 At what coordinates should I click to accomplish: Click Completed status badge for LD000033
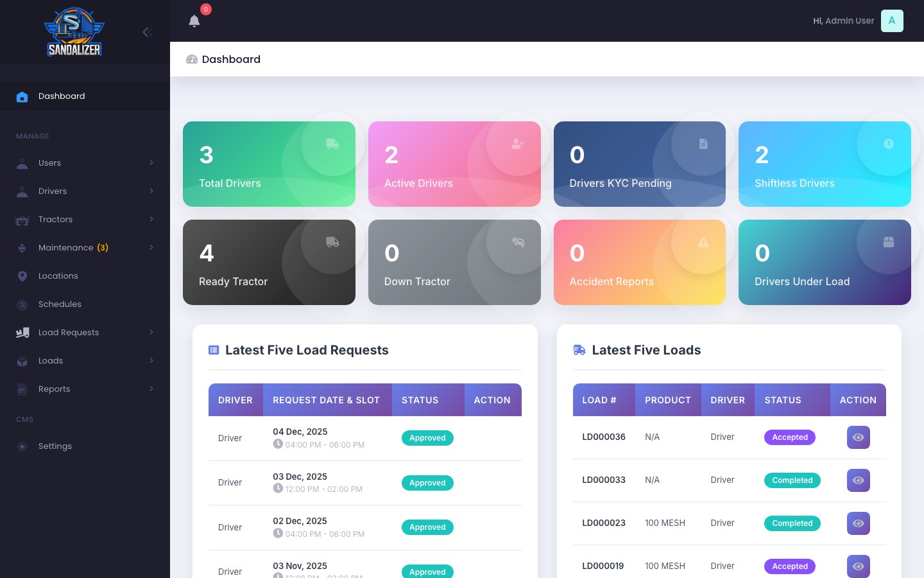pos(792,480)
